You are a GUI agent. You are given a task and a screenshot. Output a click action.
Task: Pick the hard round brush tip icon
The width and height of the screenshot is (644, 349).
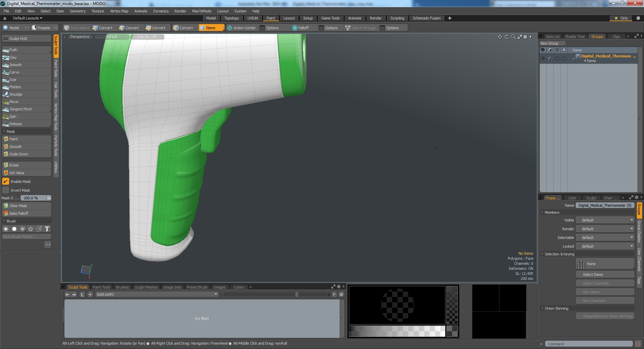14,229
